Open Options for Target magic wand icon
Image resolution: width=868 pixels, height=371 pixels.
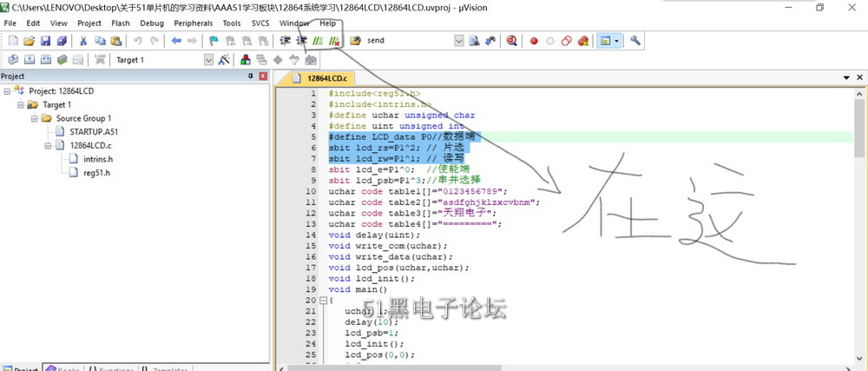click(x=224, y=60)
